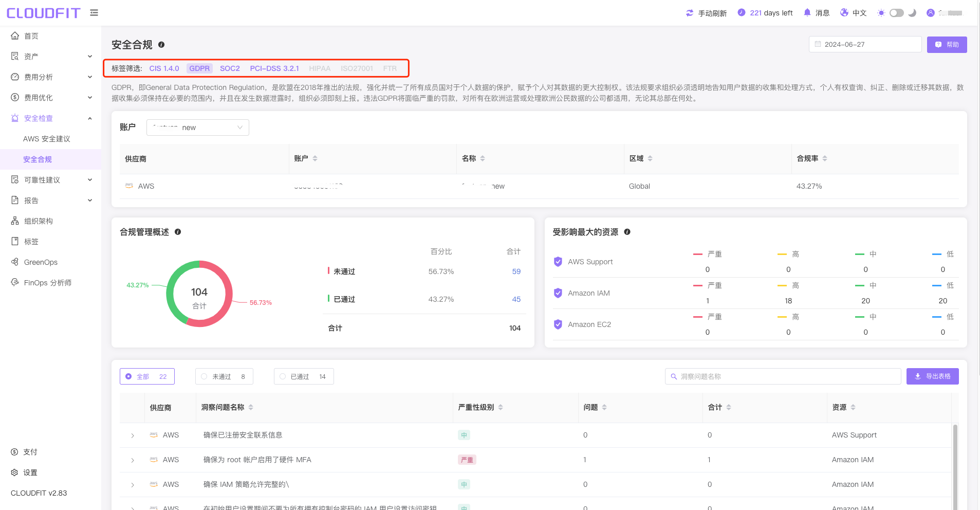Select the 全部 22 radio filter

pos(147,376)
